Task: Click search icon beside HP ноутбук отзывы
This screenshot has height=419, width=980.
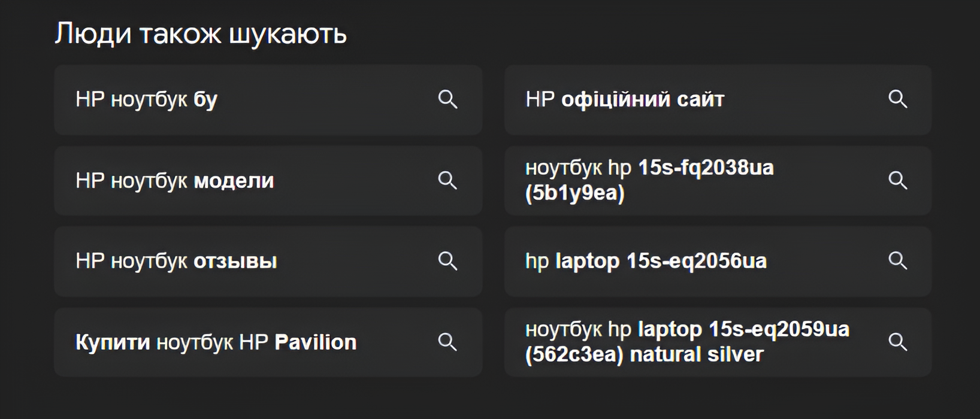Action: pos(447,261)
